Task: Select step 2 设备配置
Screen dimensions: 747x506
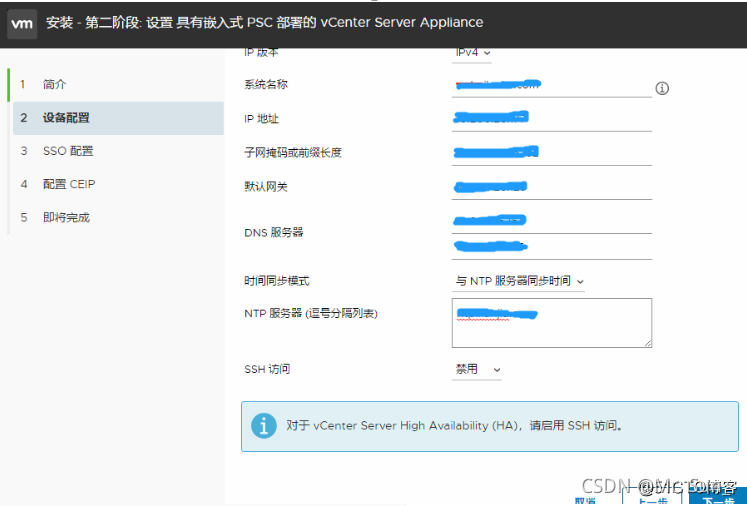Action: tap(118, 118)
